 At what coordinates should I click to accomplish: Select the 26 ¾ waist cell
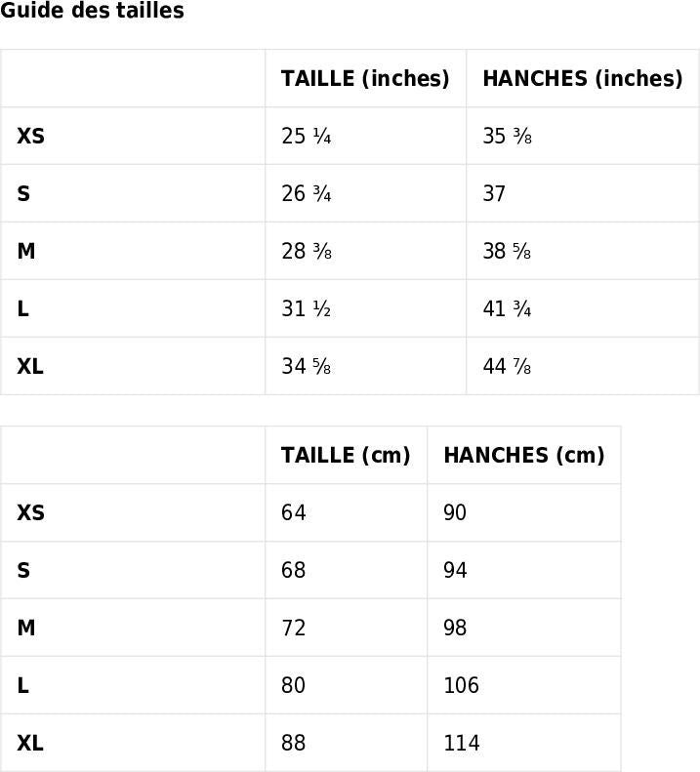point(307,193)
